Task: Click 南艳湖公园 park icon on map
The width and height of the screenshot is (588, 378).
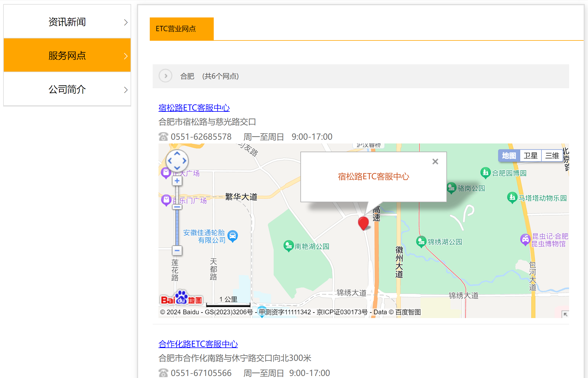Action: pyautogui.click(x=288, y=246)
